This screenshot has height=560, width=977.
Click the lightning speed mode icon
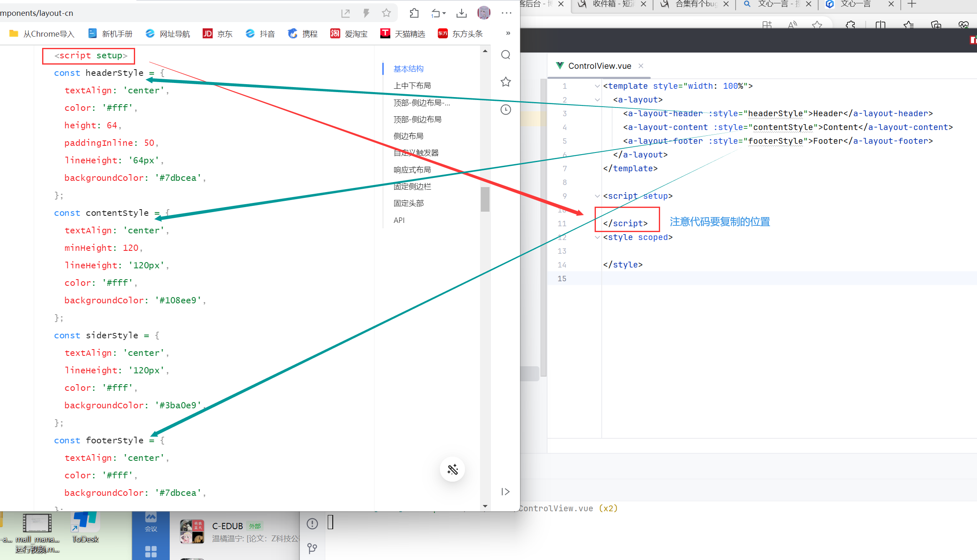click(x=366, y=13)
